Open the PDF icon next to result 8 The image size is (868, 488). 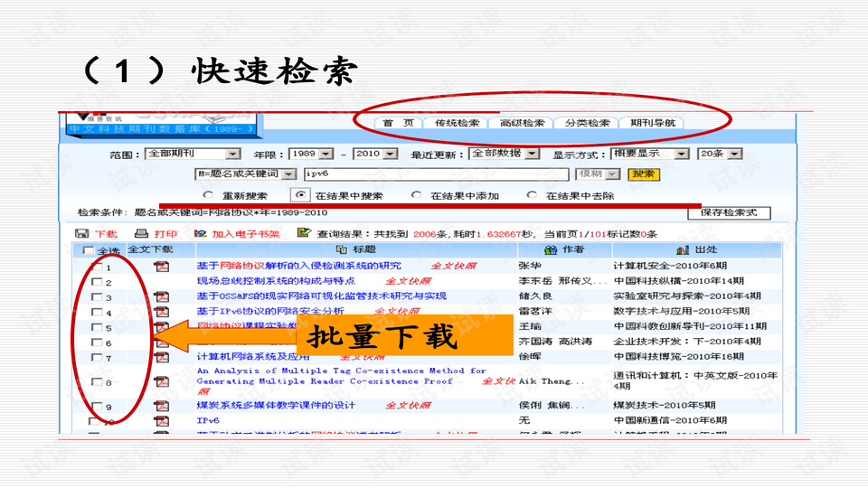pos(162,381)
